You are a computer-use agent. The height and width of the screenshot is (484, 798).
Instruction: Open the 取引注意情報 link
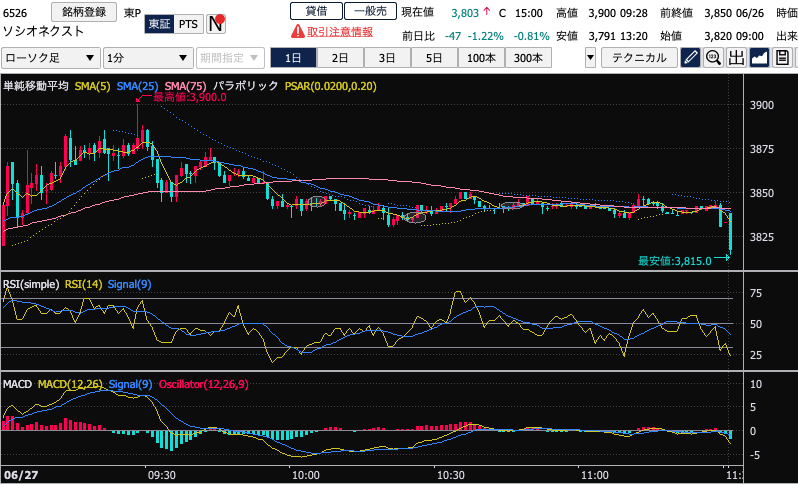pyautogui.click(x=340, y=32)
